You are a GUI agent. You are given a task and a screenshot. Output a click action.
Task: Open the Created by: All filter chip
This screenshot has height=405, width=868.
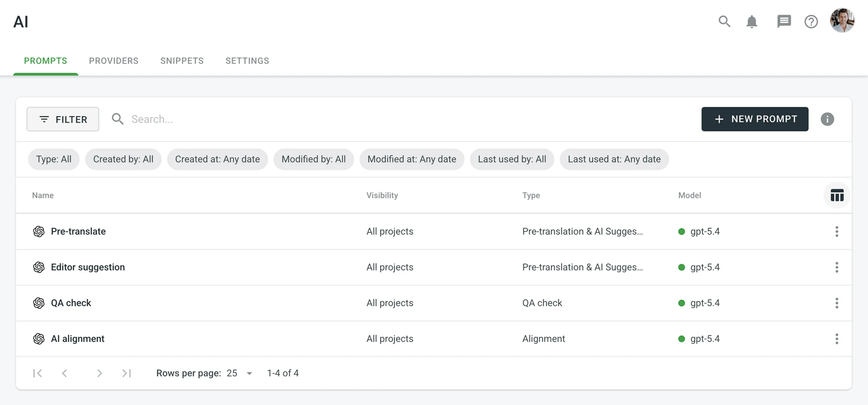pyautogui.click(x=123, y=159)
